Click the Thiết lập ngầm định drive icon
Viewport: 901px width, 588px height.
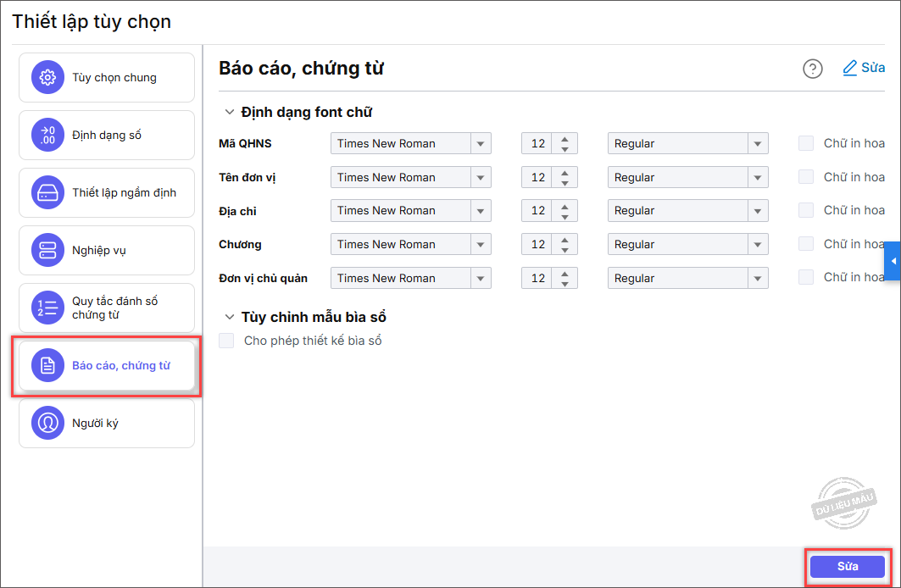pyautogui.click(x=47, y=192)
